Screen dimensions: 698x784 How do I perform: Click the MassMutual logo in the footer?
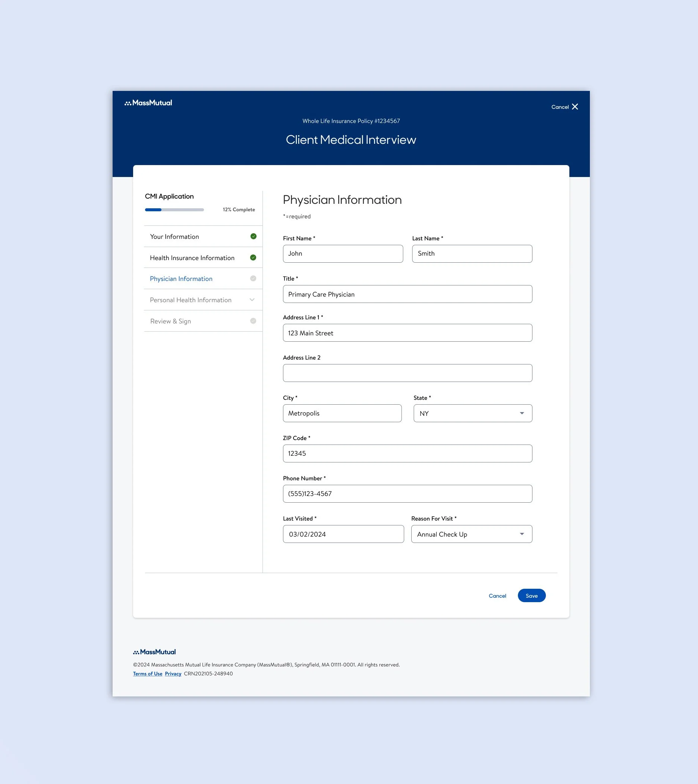(x=154, y=652)
